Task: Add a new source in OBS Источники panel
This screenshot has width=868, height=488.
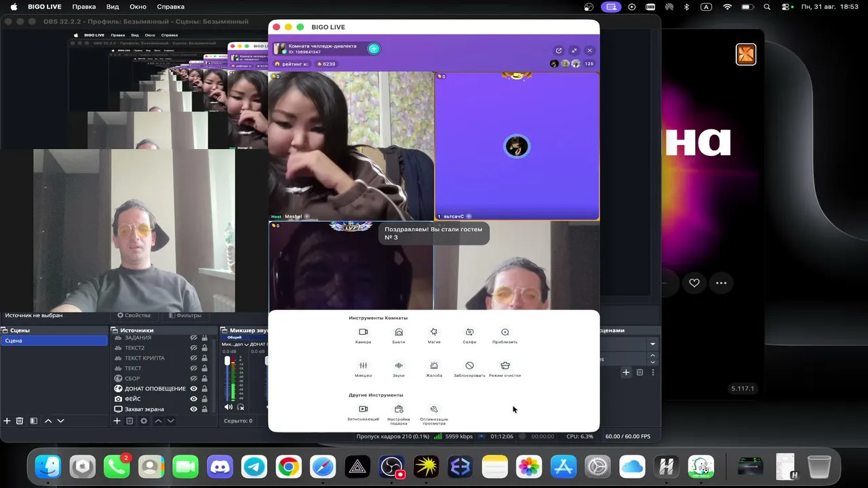Action: (x=117, y=421)
